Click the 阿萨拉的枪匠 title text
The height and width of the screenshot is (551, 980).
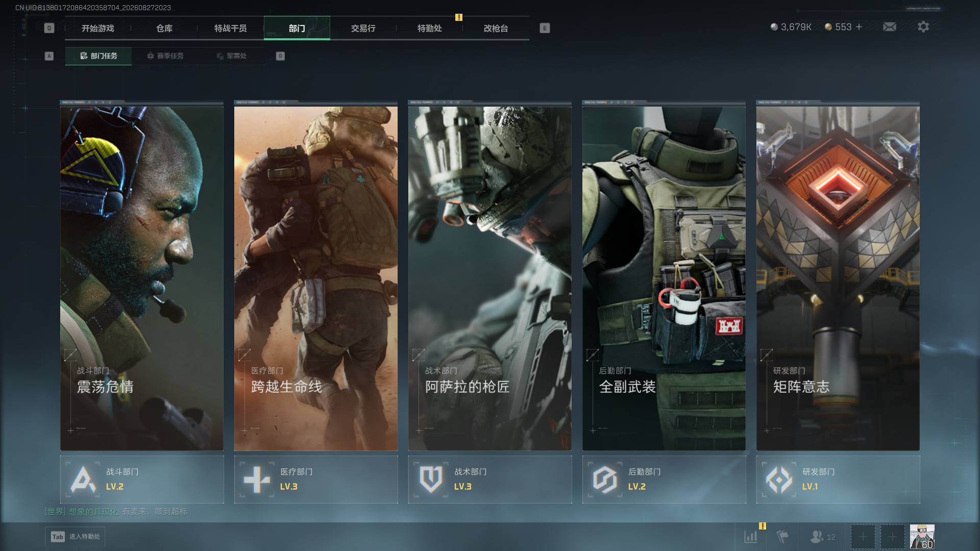pyautogui.click(x=468, y=387)
